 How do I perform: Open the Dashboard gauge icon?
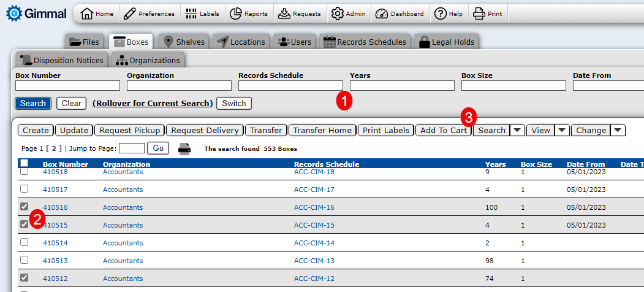coord(381,13)
